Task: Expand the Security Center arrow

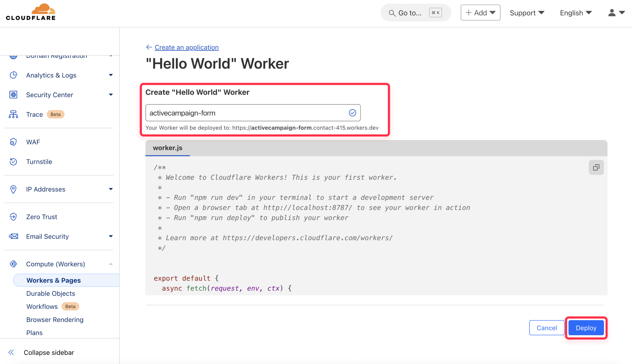Action: 111,95
